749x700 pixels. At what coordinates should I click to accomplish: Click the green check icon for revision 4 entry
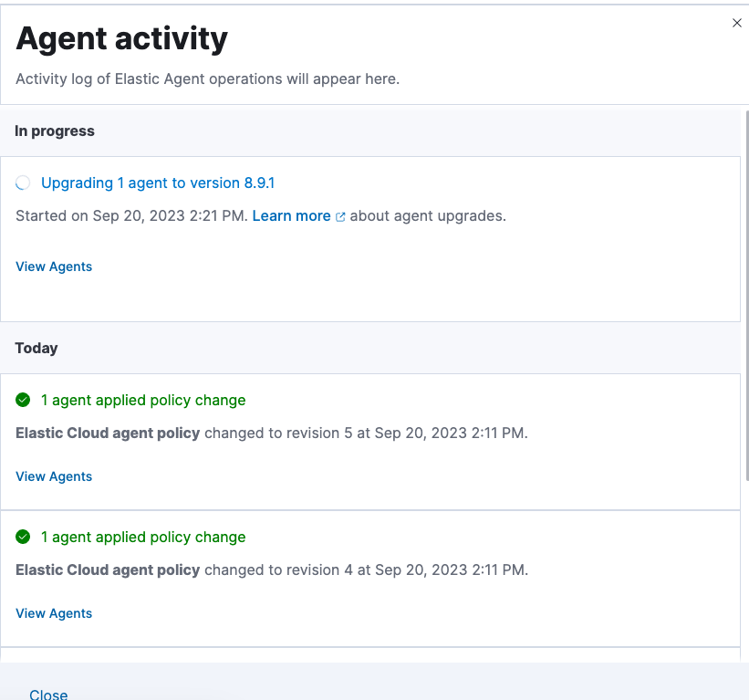(x=22, y=537)
